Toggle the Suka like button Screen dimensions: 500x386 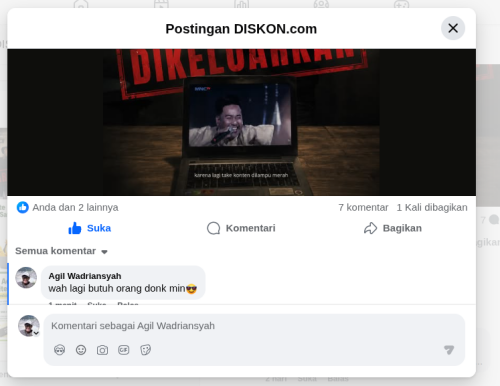pyautogui.click(x=89, y=228)
